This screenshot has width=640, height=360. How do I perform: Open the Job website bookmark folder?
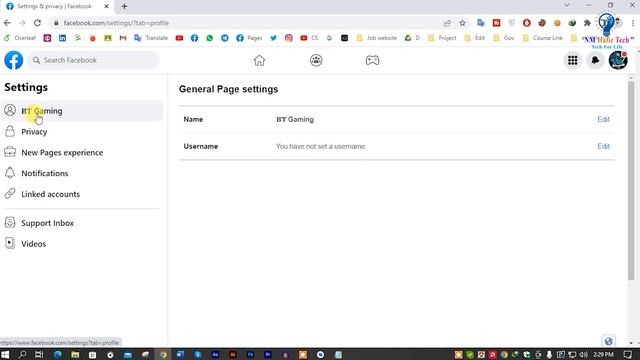click(x=376, y=38)
